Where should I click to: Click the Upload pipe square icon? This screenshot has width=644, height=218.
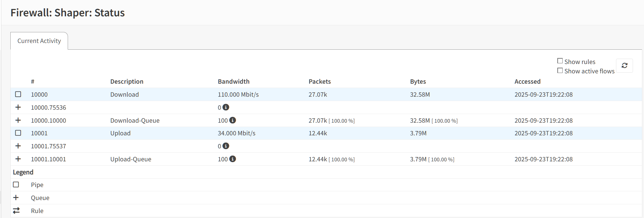pos(18,133)
